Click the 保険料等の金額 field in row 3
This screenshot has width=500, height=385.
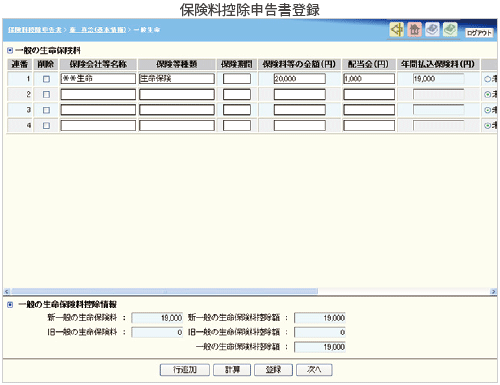(300, 110)
